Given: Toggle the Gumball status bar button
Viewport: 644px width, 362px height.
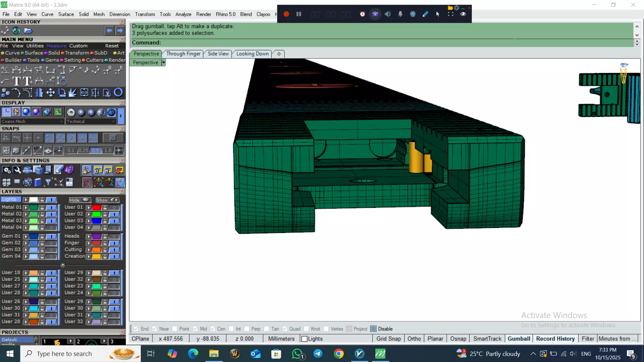Looking at the screenshot, I should pos(519,339).
